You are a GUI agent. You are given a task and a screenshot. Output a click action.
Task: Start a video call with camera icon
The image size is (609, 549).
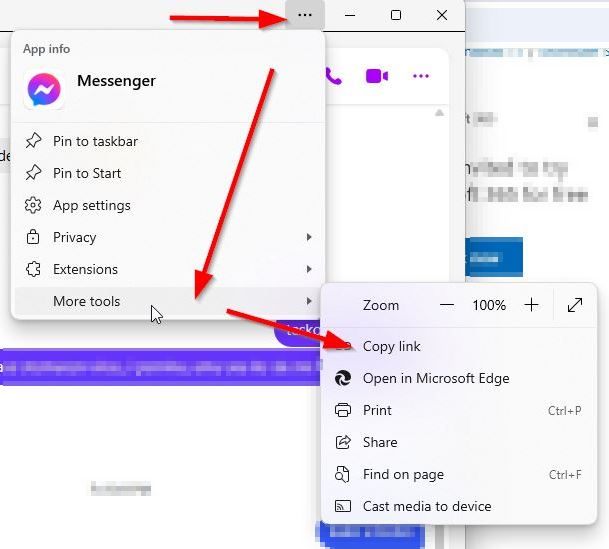point(377,76)
